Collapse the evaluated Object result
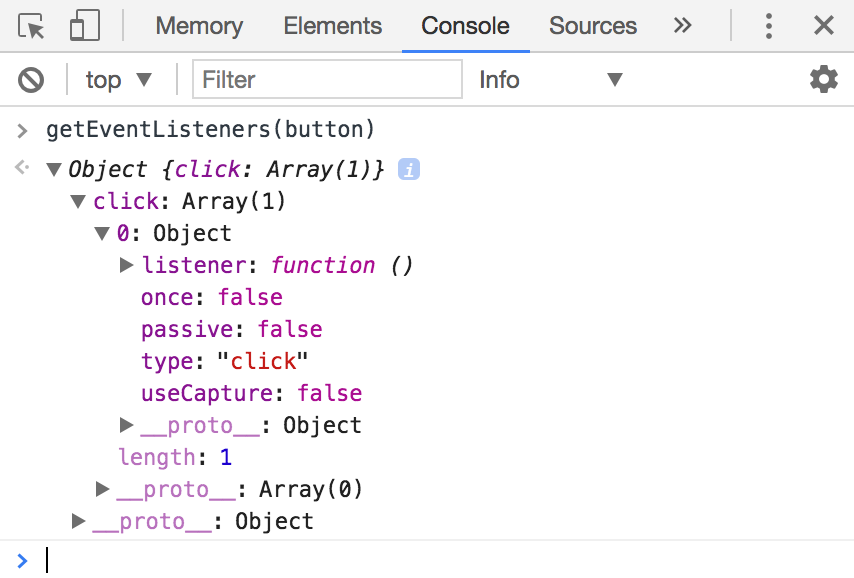The width and height of the screenshot is (854, 578). pos(54,169)
